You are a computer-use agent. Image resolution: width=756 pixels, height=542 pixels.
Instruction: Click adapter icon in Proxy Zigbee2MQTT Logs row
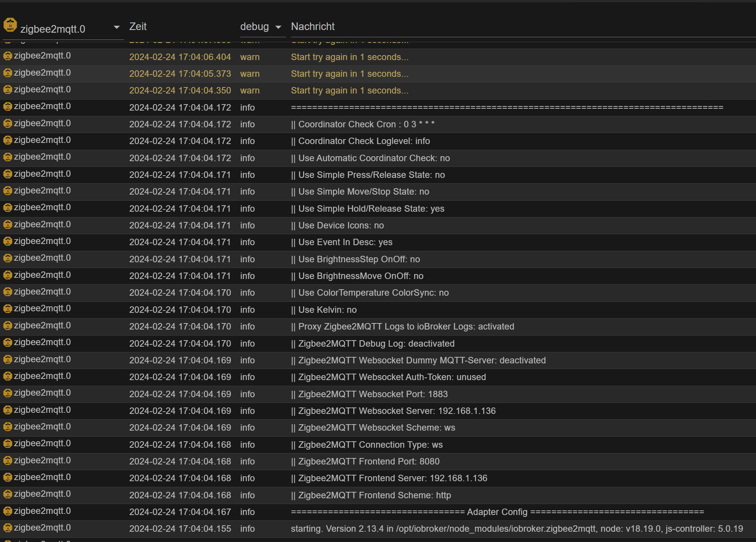(8, 326)
